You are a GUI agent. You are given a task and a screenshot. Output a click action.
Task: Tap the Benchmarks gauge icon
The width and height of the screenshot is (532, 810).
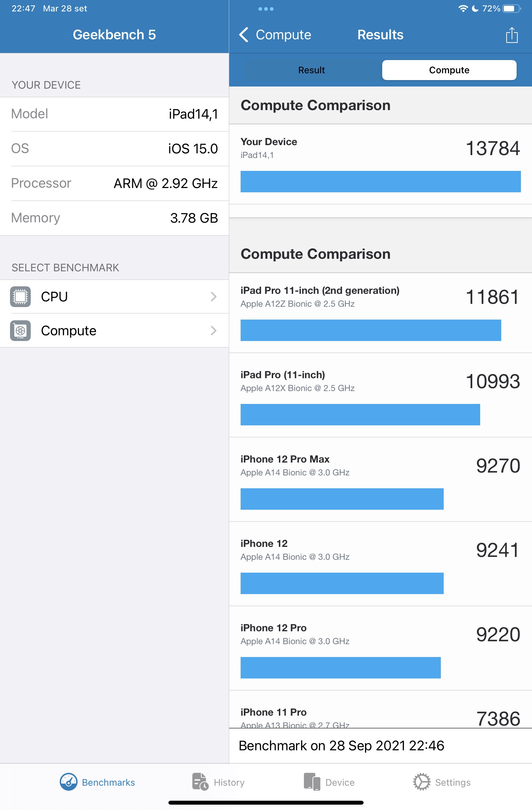pos(68,782)
